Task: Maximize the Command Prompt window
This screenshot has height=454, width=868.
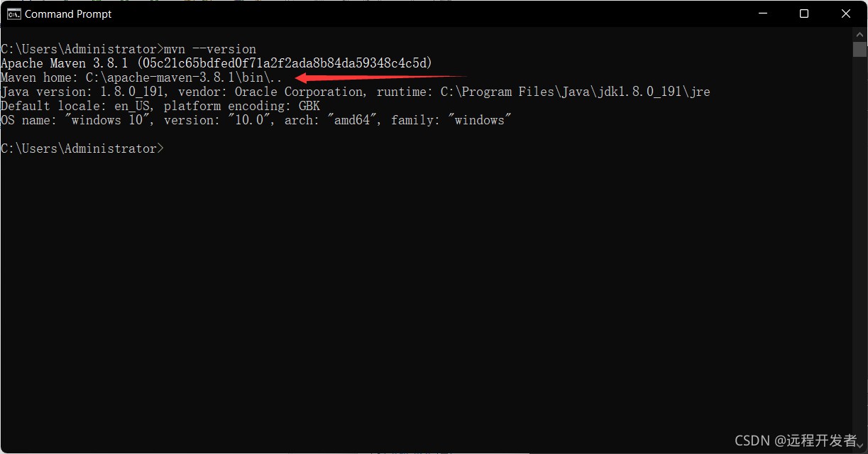Action: 804,13
